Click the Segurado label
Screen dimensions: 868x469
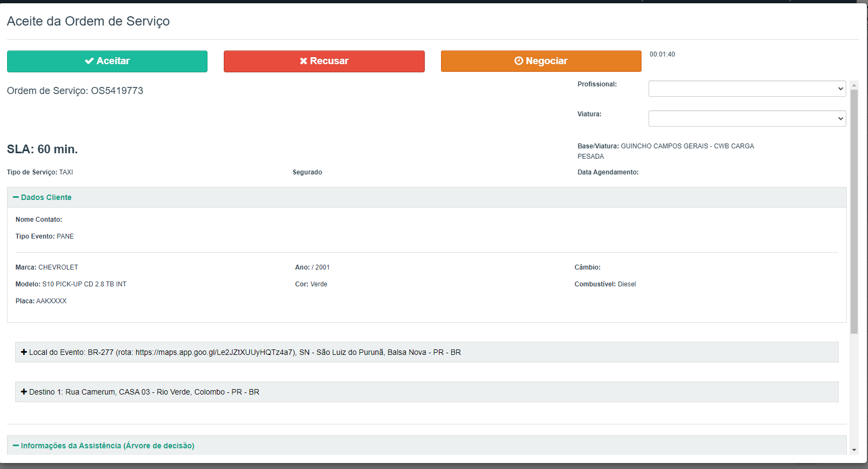[x=307, y=172]
